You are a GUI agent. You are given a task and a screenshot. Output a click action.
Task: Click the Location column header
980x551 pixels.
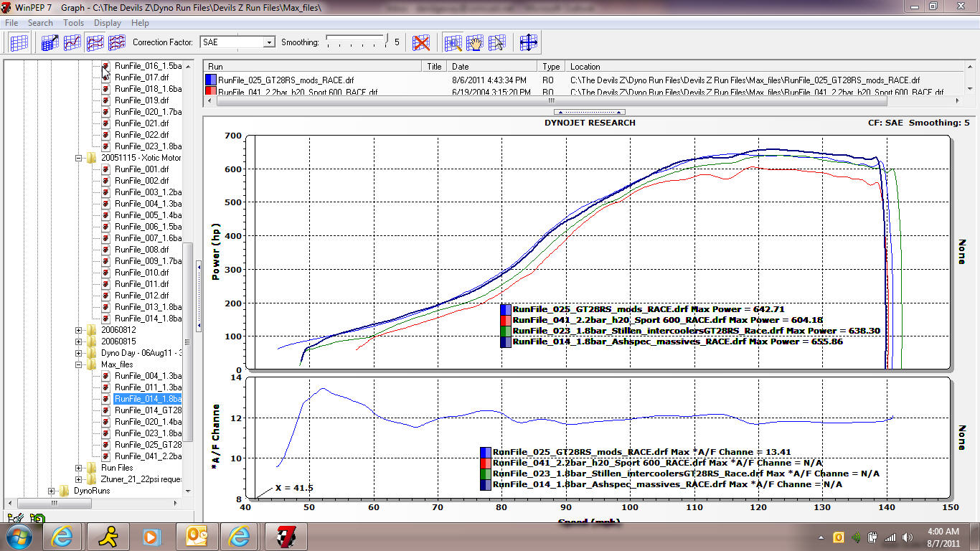(585, 67)
